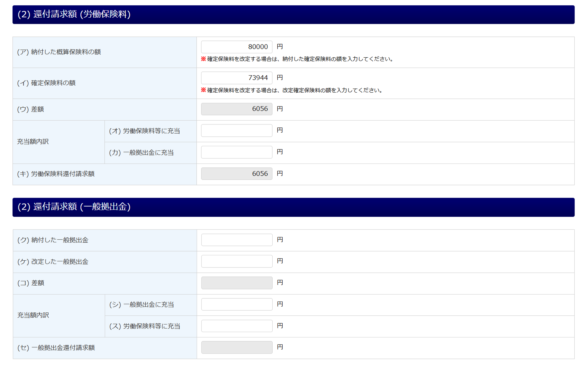This screenshot has height=368, width=588.
Task: Click the (ス) 労働保険料等に充当 input field
Action: tap(236, 326)
